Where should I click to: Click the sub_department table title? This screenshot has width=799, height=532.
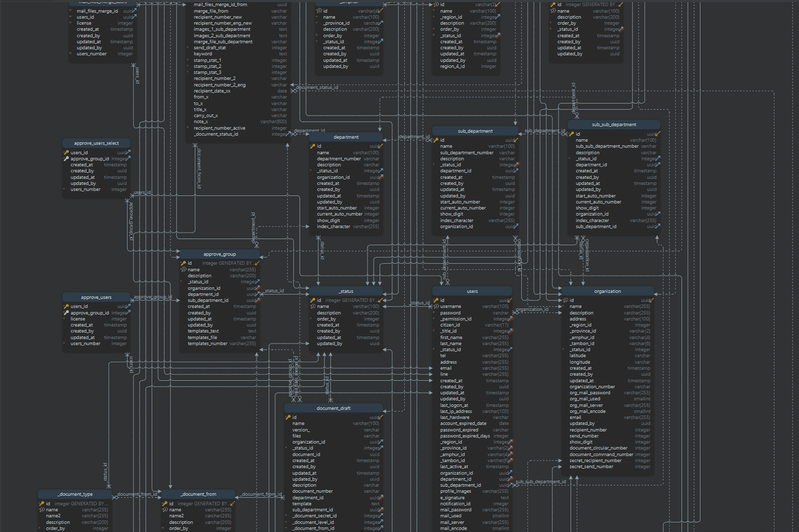pyautogui.click(x=475, y=131)
